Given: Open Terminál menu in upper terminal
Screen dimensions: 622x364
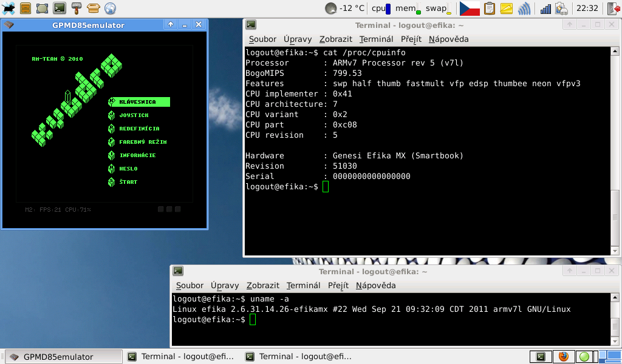Looking at the screenshot, I should pyautogui.click(x=376, y=39).
